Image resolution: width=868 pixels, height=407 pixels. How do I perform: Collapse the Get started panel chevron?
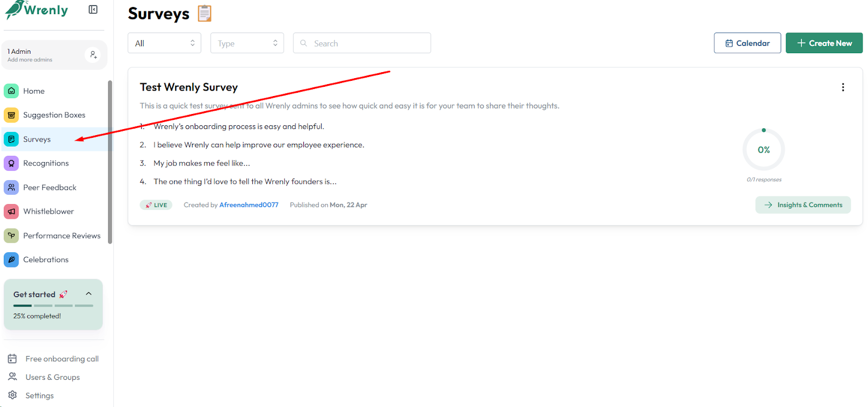click(89, 294)
